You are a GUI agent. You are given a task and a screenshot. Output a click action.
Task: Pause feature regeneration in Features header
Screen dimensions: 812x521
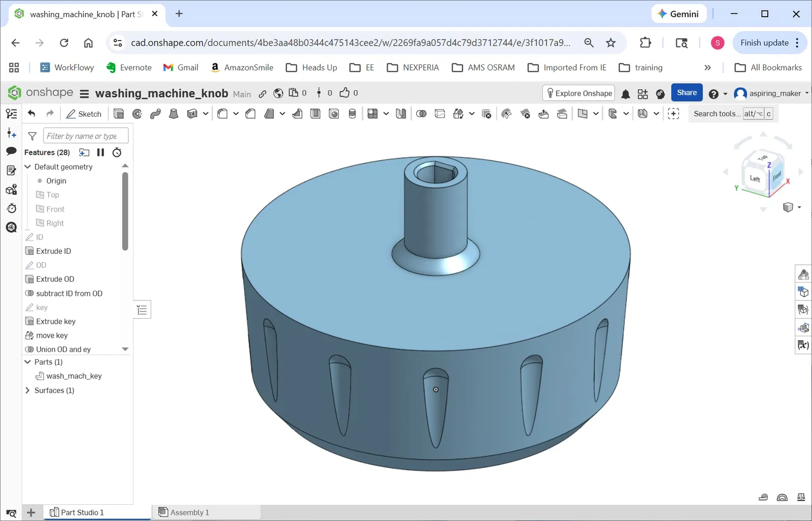(x=100, y=152)
